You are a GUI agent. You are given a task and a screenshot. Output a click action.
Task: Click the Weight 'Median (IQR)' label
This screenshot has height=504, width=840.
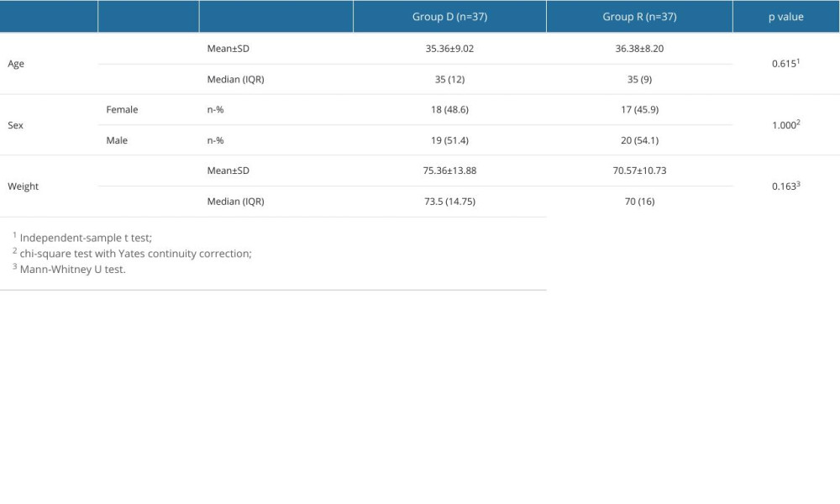pyautogui.click(x=236, y=202)
